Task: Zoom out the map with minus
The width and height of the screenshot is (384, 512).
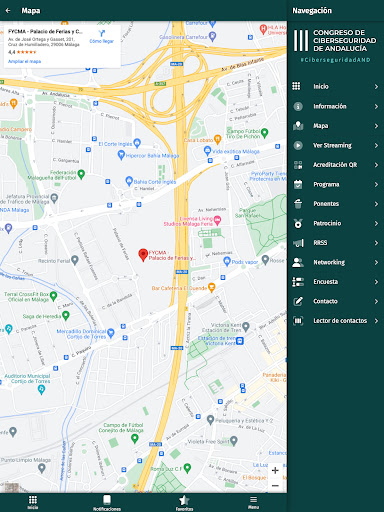Action: pos(275,486)
